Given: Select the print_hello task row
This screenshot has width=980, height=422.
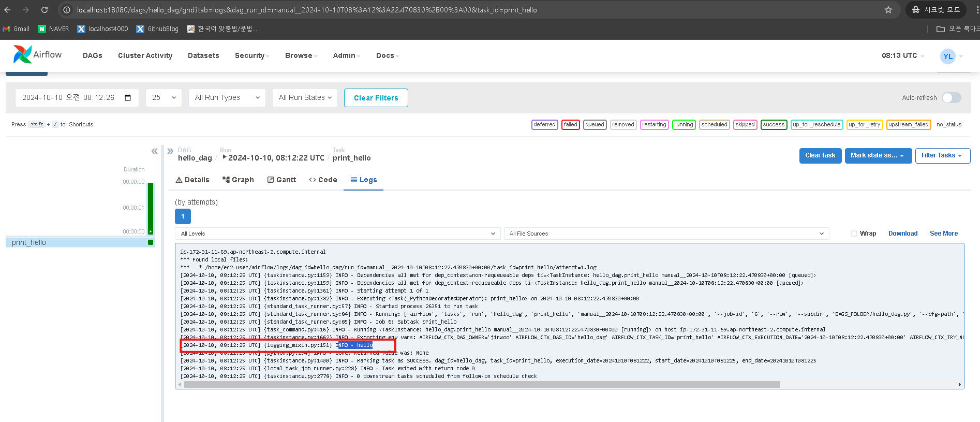Looking at the screenshot, I should pyautogui.click(x=80, y=242).
